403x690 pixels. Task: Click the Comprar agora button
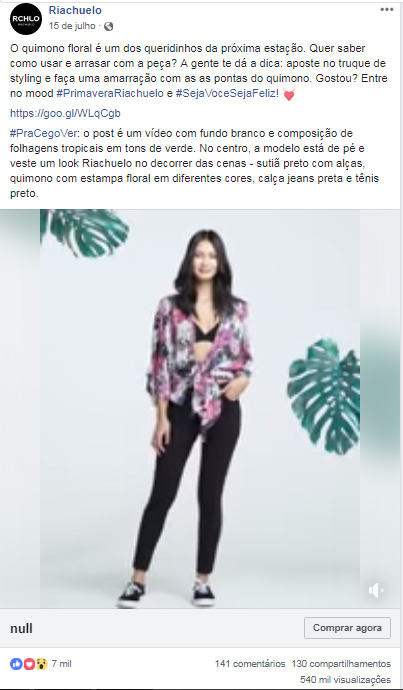(x=347, y=628)
